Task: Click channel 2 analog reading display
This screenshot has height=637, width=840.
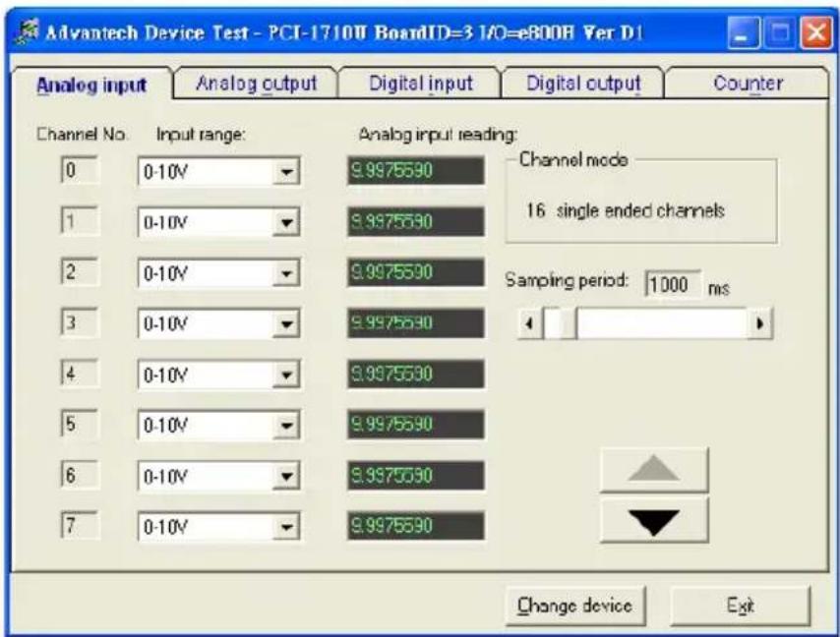Action: point(416,272)
